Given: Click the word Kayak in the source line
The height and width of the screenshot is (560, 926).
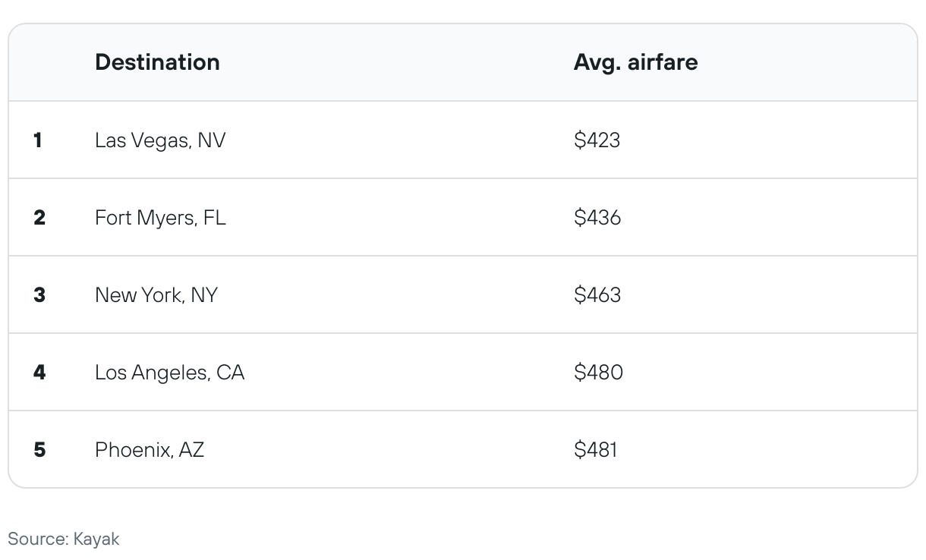Looking at the screenshot, I should (96, 540).
